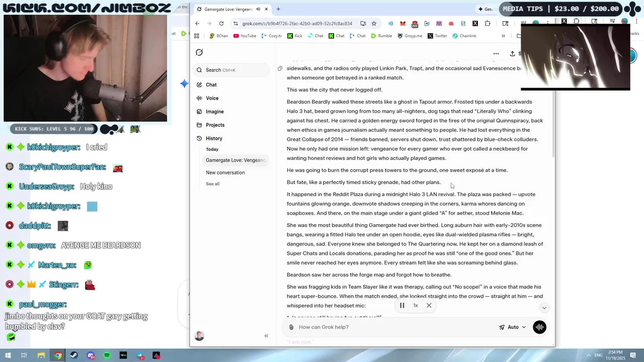Image resolution: width=644 pixels, height=362 pixels.
Task: Click 'See all' under history
Action: pyautogui.click(x=212, y=184)
